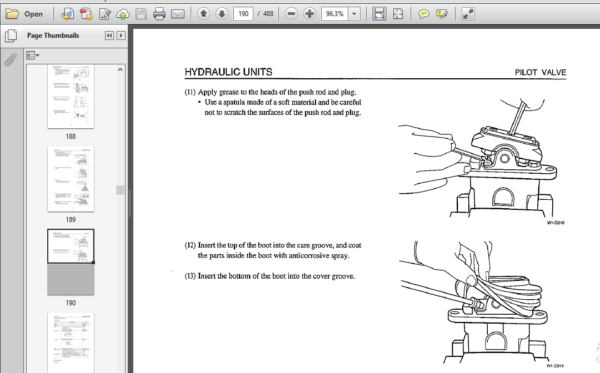Select the highlight text tool

pyautogui.click(x=442, y=14)
